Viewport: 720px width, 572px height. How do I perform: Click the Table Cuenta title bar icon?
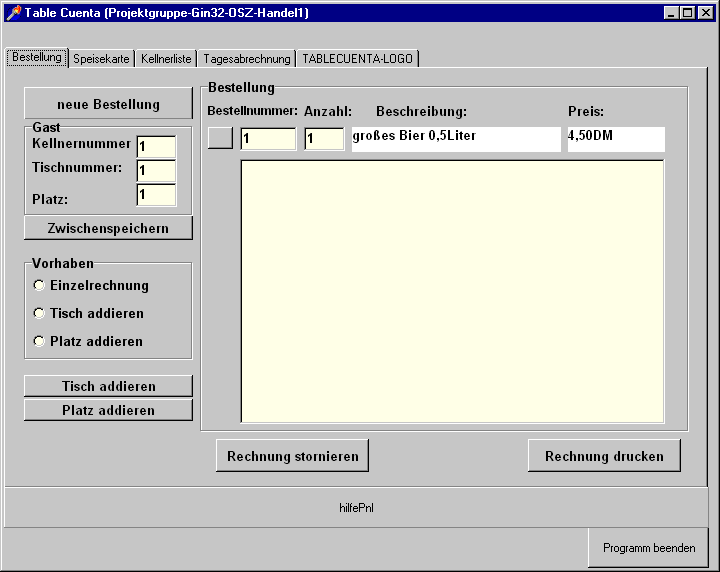[12, 13]
